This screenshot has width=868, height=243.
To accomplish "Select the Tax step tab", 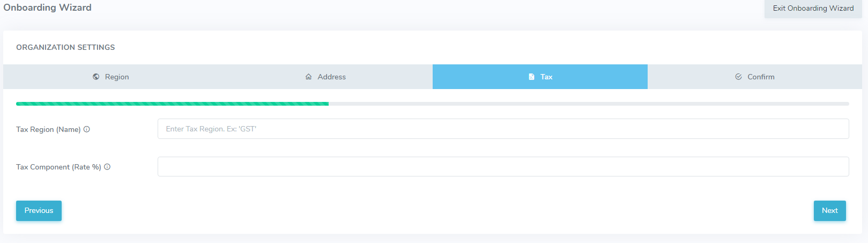I will pyautogui.click(x=540, y=77).
